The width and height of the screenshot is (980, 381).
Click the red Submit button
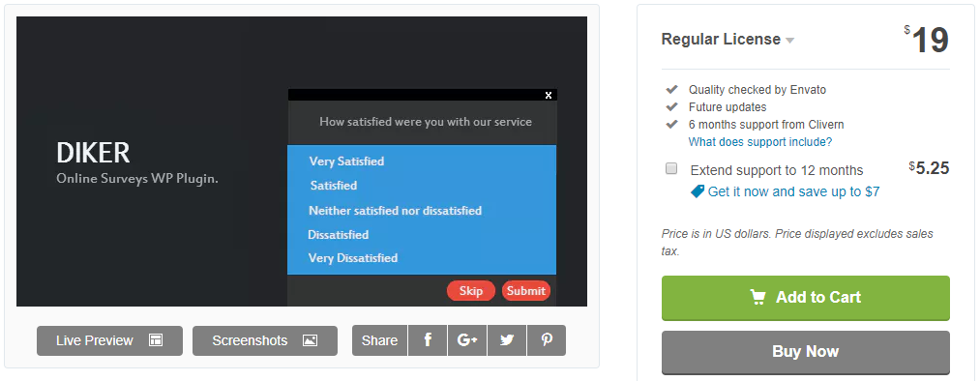pos(525,290)
